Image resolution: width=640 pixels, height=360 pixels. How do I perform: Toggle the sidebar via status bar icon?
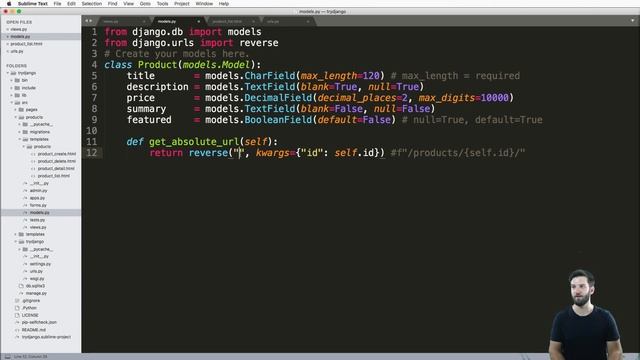[x=7, y=357]
